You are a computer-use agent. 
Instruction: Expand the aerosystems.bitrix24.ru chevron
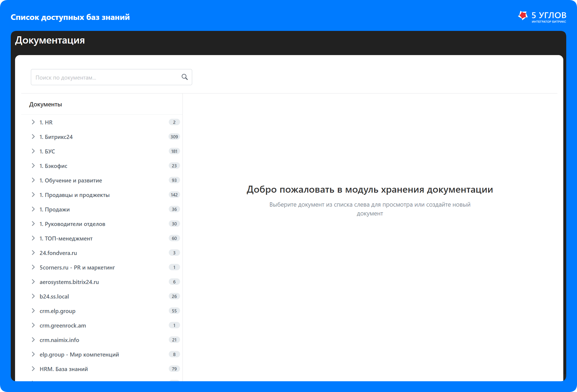[33, 282]
